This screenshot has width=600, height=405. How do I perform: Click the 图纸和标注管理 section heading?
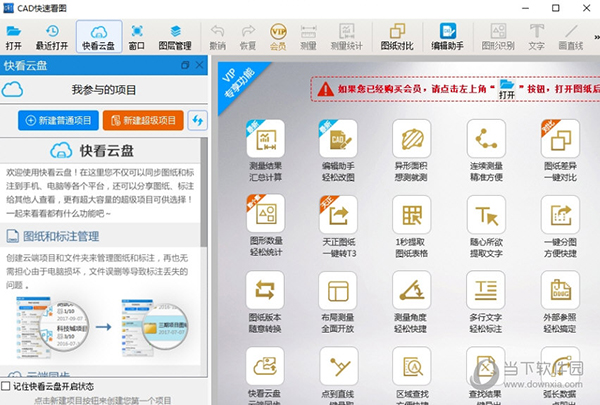coord(61,236)
